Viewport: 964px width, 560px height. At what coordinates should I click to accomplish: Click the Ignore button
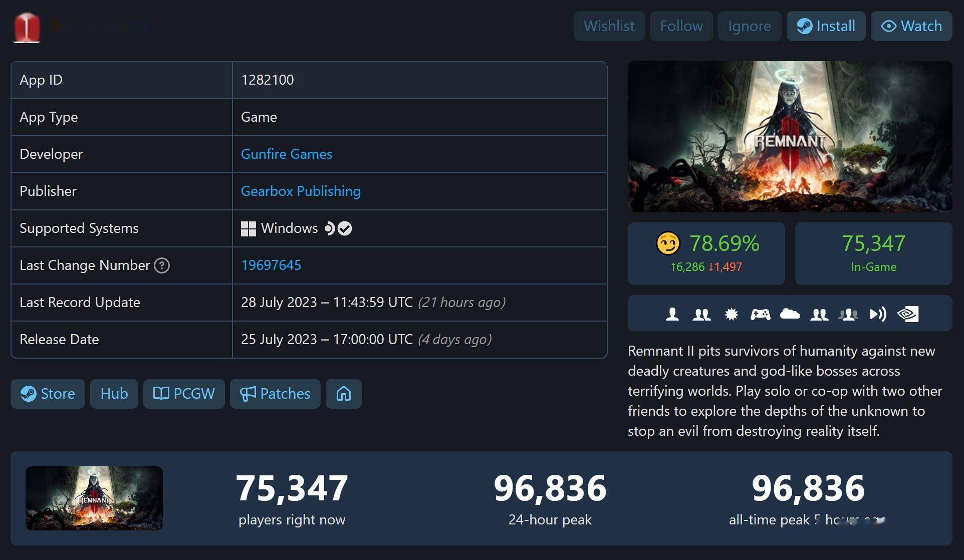749,26
